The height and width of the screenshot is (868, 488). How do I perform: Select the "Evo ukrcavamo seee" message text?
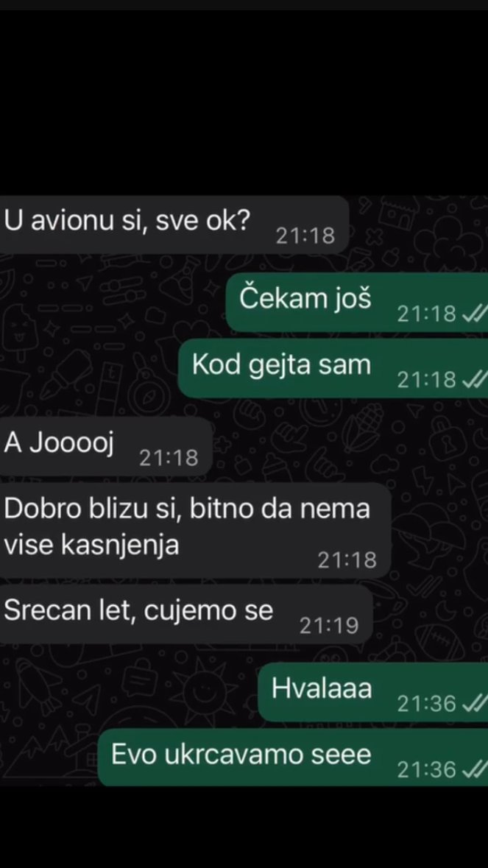241,755
